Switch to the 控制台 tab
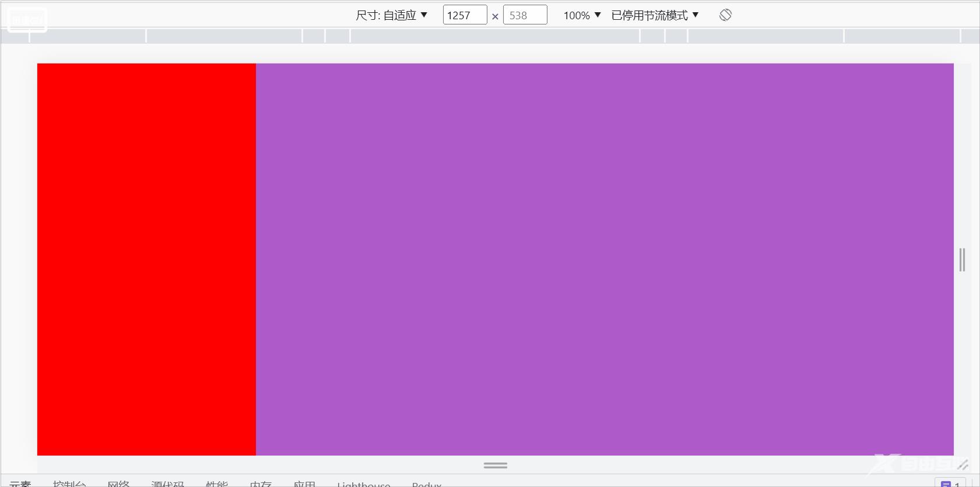 coord(69,484)
